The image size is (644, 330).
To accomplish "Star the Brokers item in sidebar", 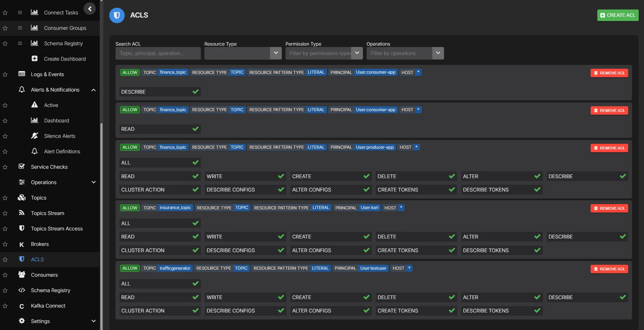I will click(x=5, y=244).
